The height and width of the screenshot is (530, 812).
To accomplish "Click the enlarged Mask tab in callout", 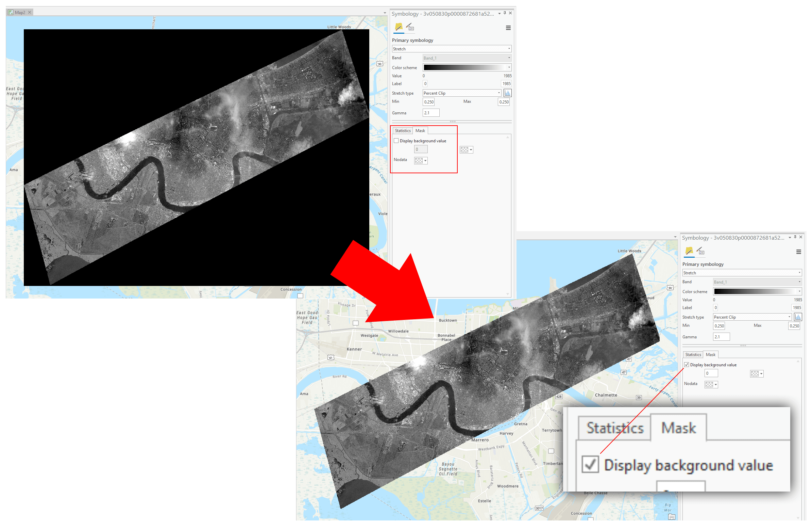I will point(678,428).
